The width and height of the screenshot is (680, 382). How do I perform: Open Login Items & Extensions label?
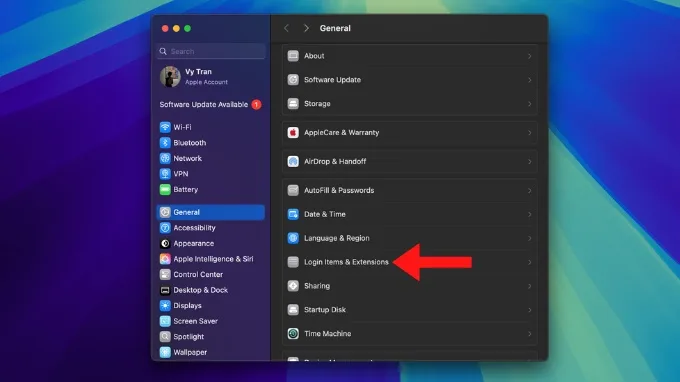[346, 262]
